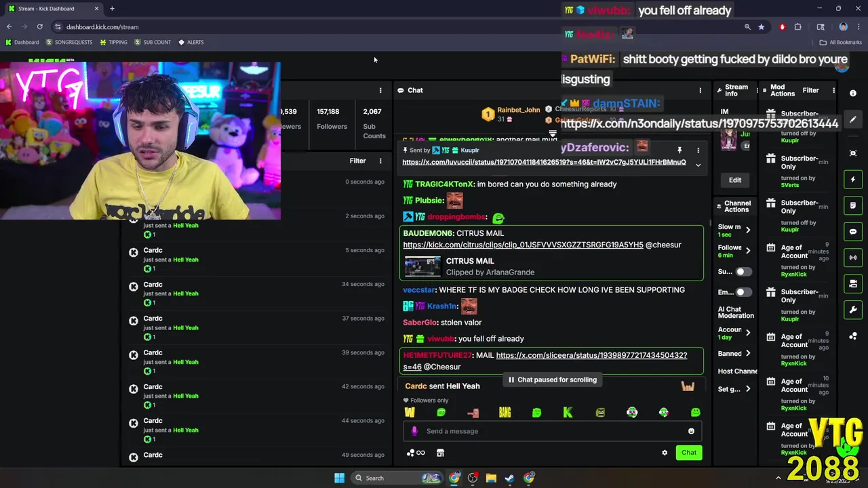868x488 pixels.
Task: Toggle the Em... emotes-only switch
Action: tap(744, 292)
